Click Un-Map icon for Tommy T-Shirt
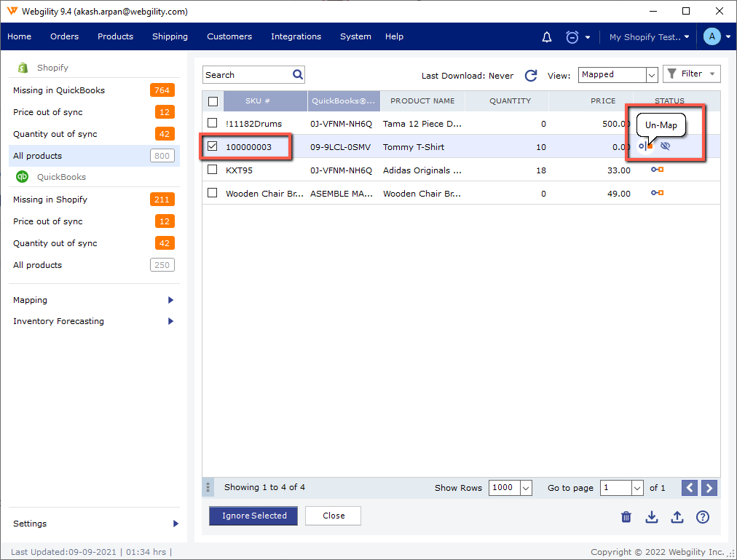 point(646,146)
